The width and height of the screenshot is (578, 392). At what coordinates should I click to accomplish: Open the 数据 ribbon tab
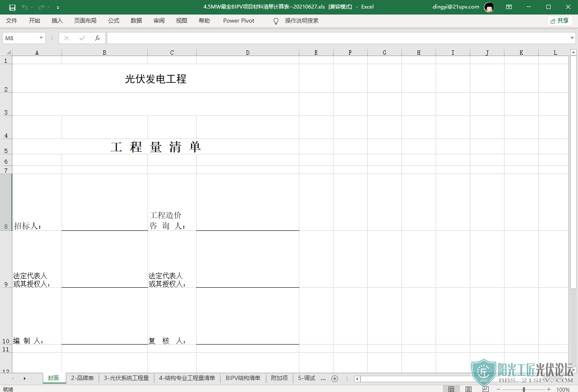[136, 21]
